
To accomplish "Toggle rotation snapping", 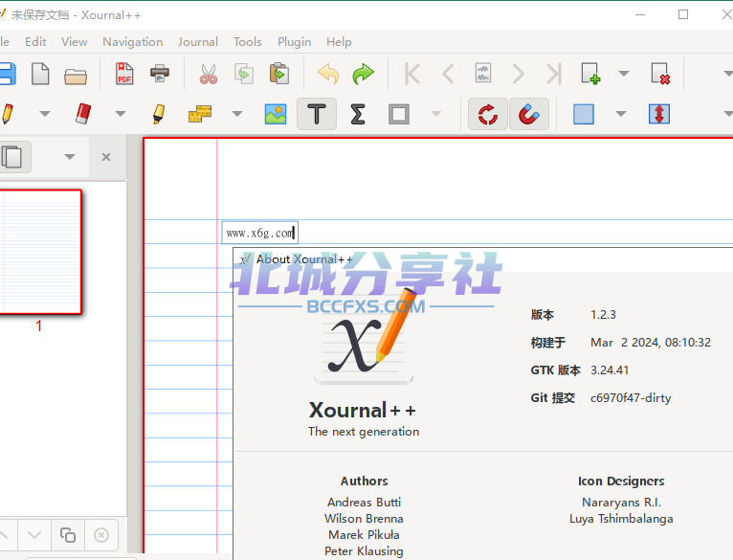I will tap(488, 114).
